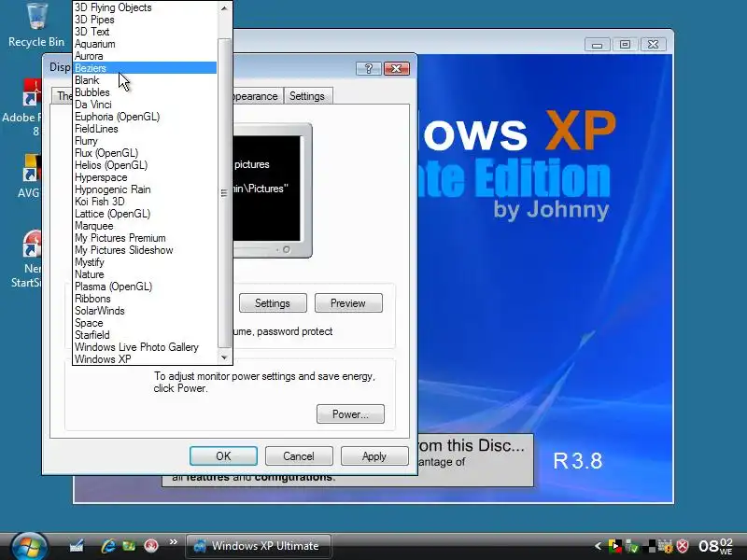Screen dimensions: 747x560
Task: Click the Display Properties help question button
Action: pyautogui.click(x=368, y=69)
